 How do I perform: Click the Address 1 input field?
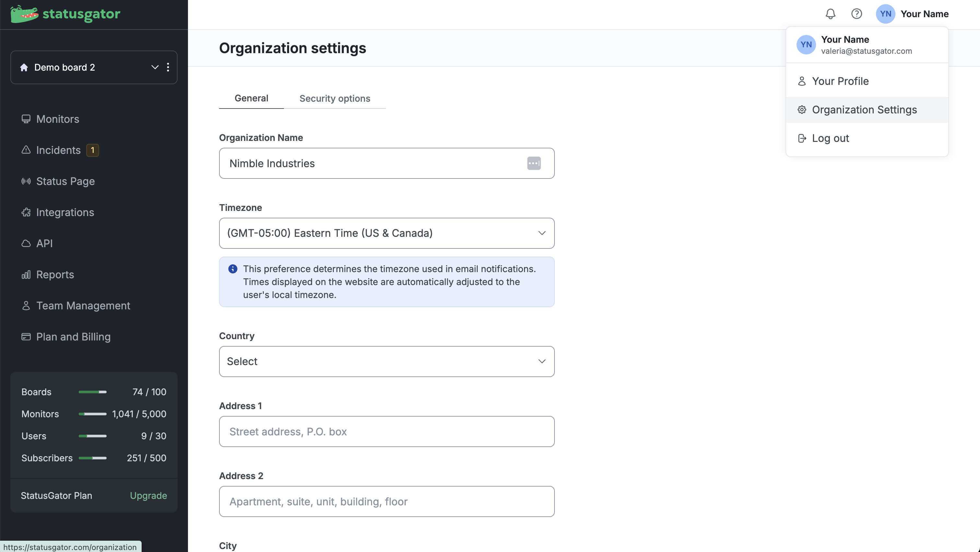387,431
